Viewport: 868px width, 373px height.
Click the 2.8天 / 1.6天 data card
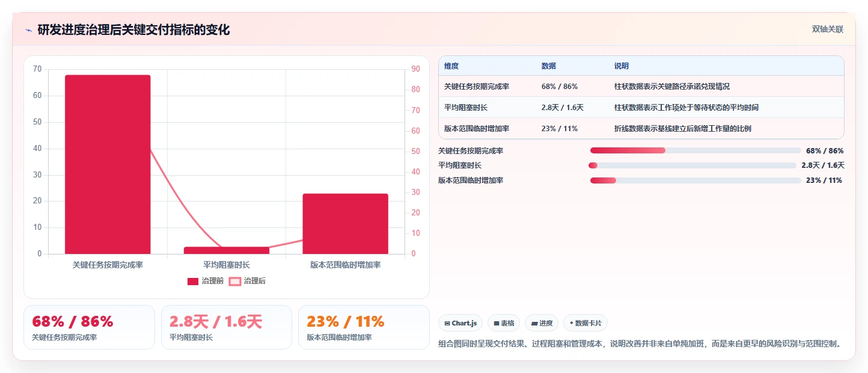[x=227, y=327]
